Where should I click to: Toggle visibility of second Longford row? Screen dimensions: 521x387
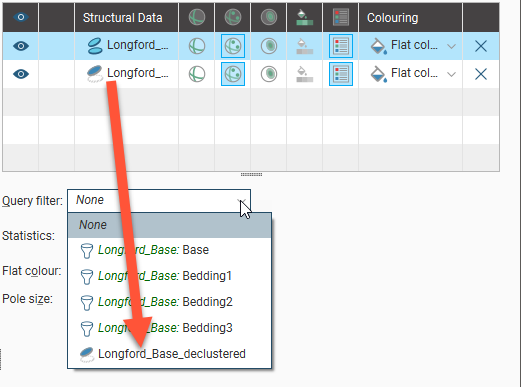[x=21, y=74]
